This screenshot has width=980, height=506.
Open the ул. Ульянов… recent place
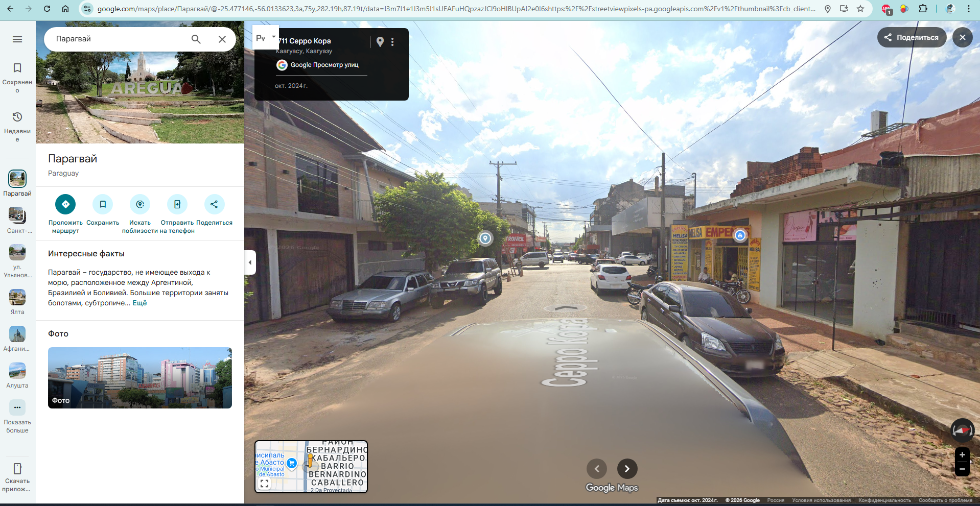point(17,261)
